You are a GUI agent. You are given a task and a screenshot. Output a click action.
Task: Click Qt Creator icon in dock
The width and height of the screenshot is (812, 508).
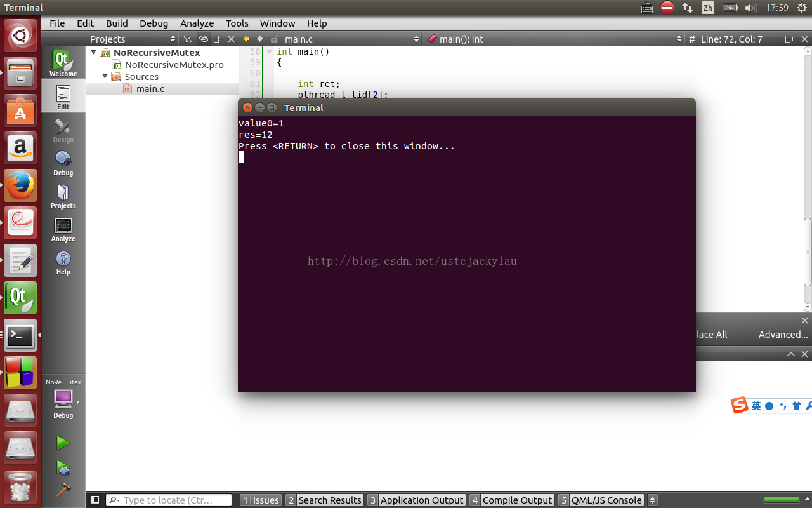pyautogui.click(x=21, y=298)
